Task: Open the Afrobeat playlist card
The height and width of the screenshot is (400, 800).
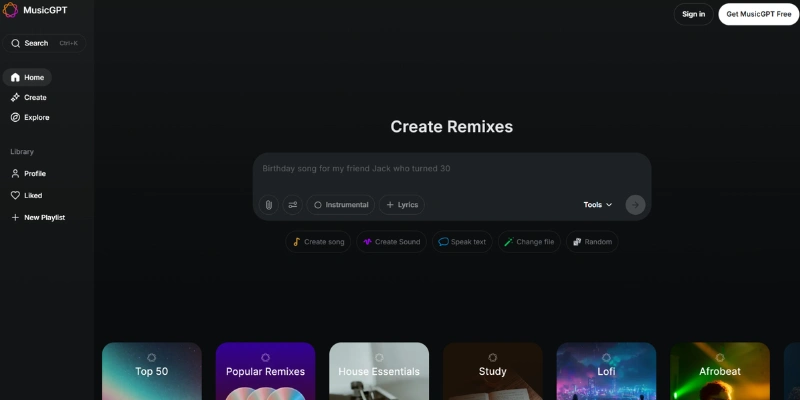Action: click(x=720, y=371)
